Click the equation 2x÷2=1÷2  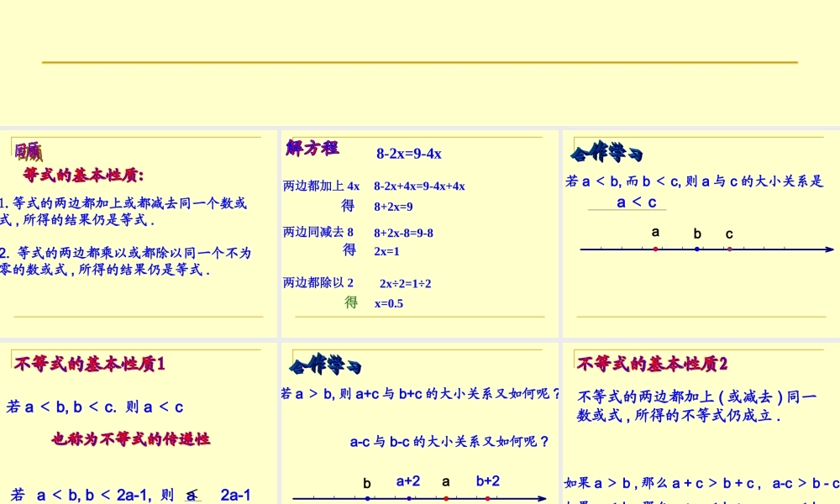406,284
